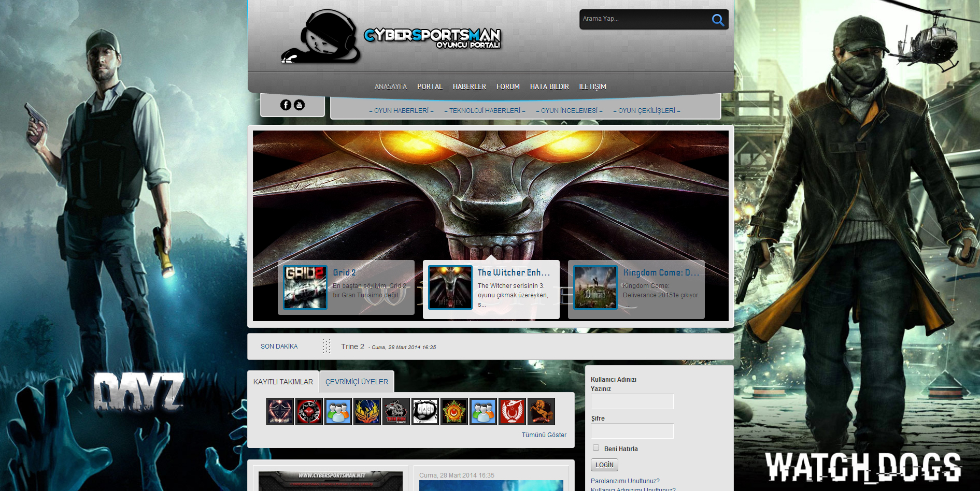Select The Witcher slider thumbnail
This screenshot has height=491, width=980.
450,287
